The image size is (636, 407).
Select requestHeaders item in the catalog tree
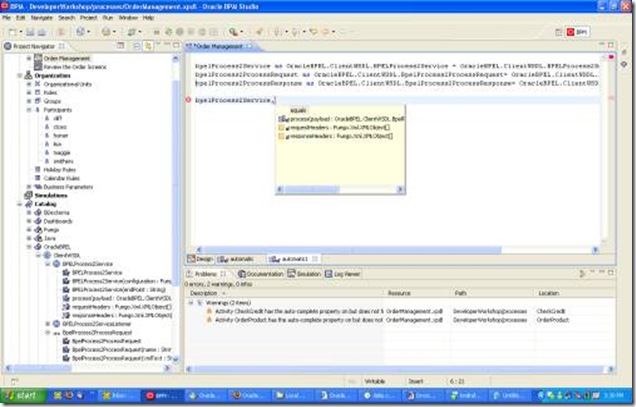coord(122,307)
